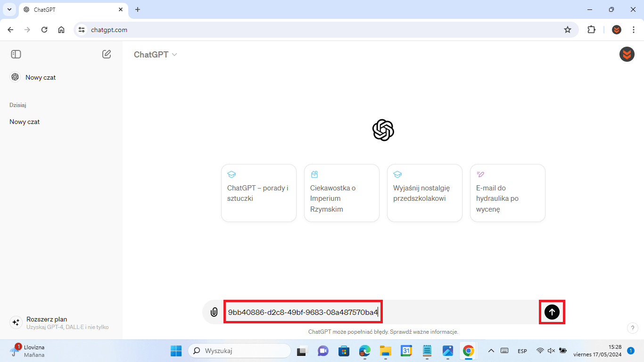Open the Llovizna weather widget
Screen dimensions: 644x362
coord(28,351)
